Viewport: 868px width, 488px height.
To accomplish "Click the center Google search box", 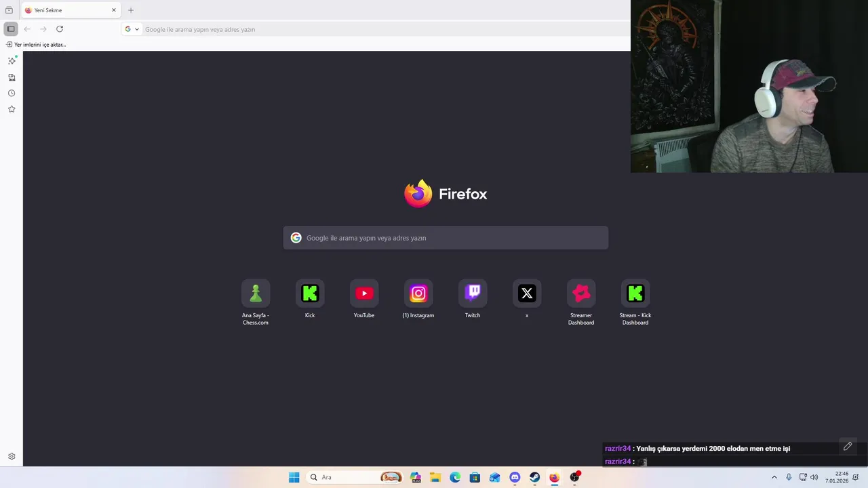I will pyautogui.click(x=446, y=238).
